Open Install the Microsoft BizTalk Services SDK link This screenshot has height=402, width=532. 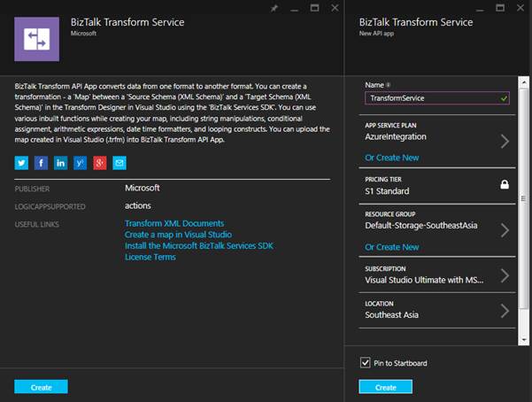tap(199, 246)
